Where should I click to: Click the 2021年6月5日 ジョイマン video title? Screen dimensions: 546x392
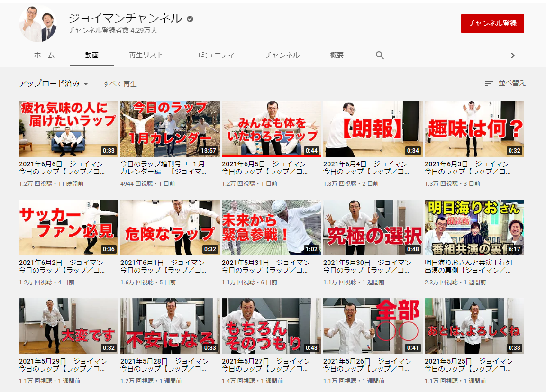264,168
